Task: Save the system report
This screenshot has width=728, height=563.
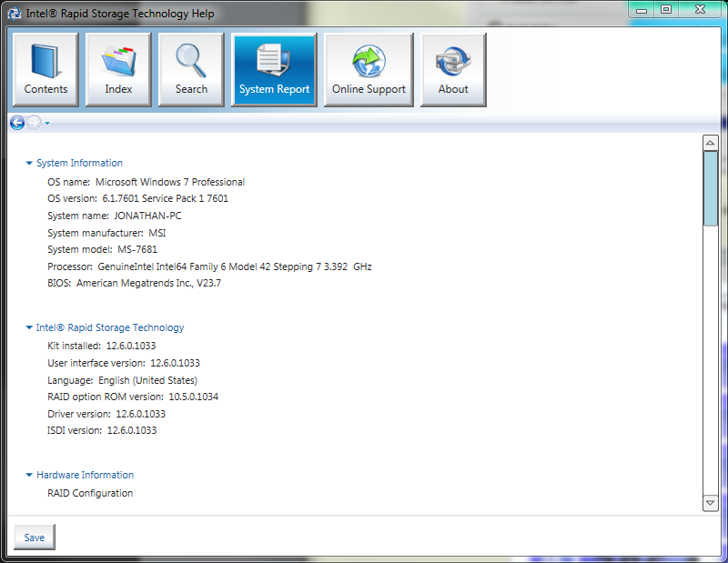Action: click(35, 538)
